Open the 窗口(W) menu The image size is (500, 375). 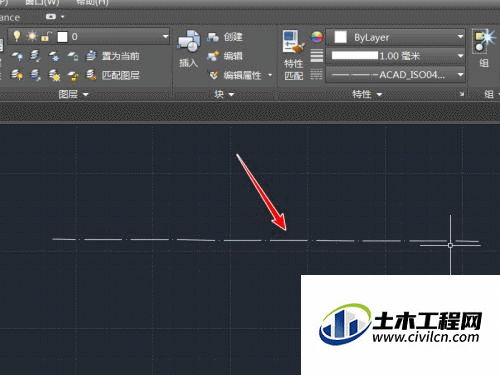[42, 3]
